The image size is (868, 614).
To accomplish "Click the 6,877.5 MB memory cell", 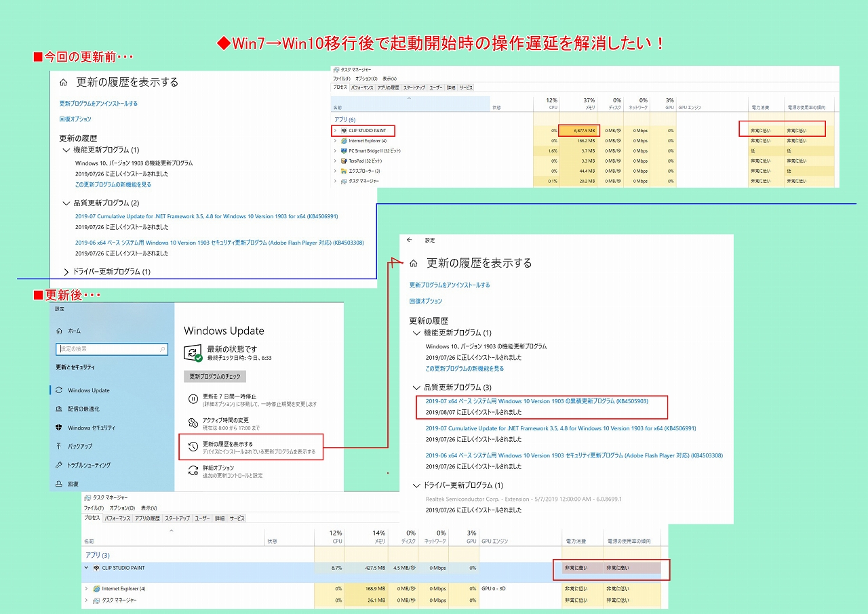I will (x=580, y=130).
